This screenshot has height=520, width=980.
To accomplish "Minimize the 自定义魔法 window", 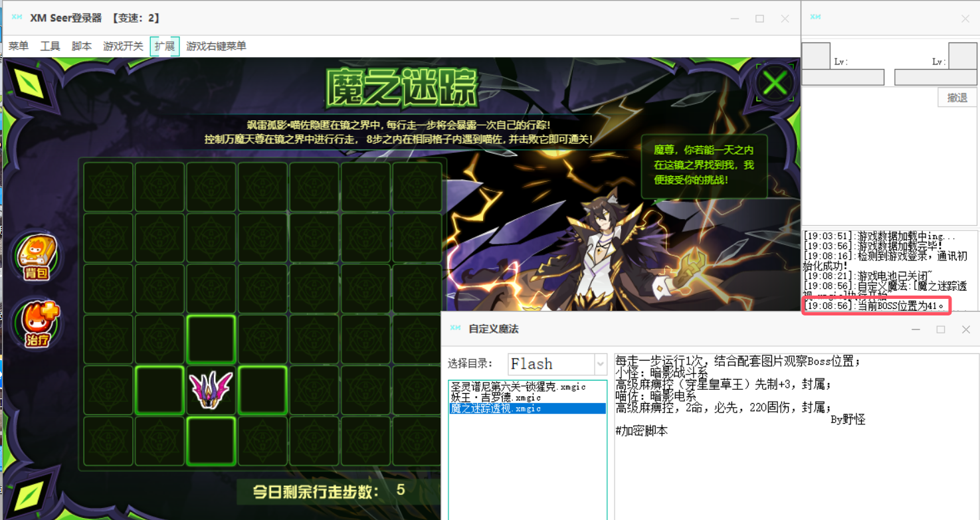I will (x=916, y=329).
